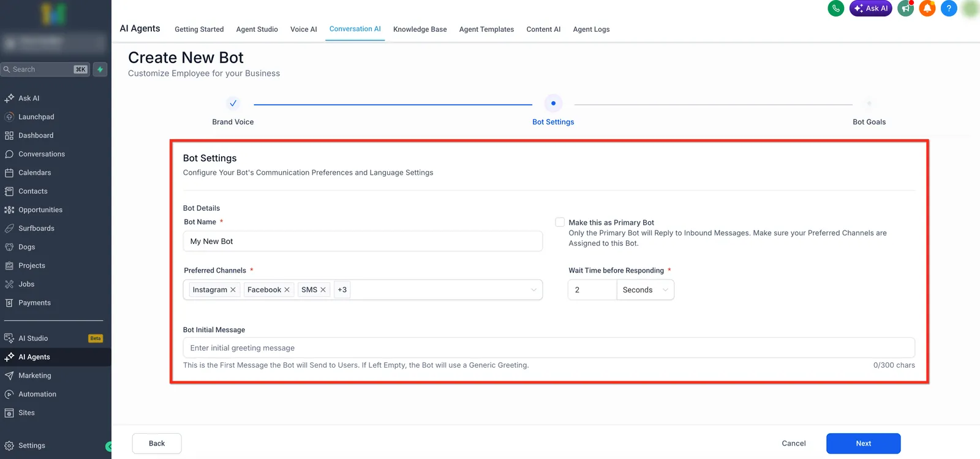Click the Sites sidebar icon

[9, 413]
